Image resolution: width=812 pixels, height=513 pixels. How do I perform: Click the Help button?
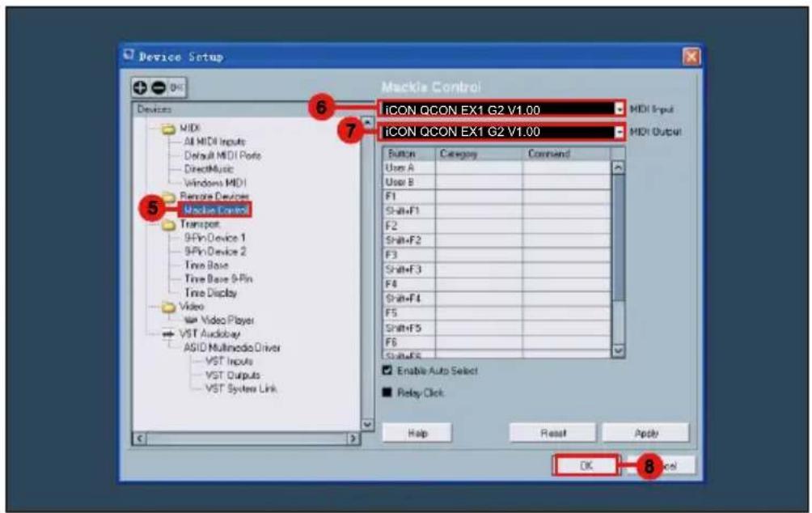417,433
